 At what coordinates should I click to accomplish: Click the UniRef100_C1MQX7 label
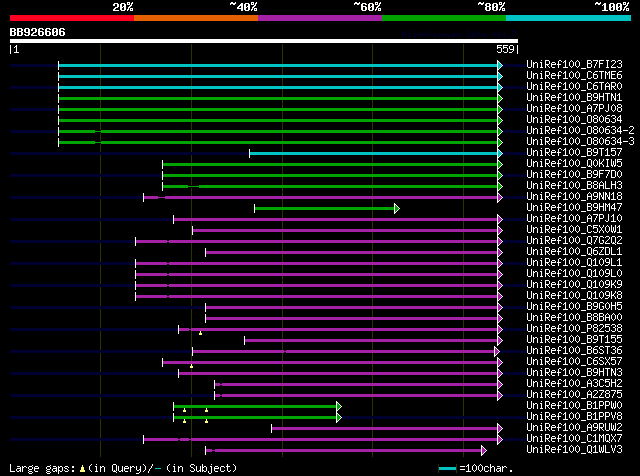(x=574, y=439)
